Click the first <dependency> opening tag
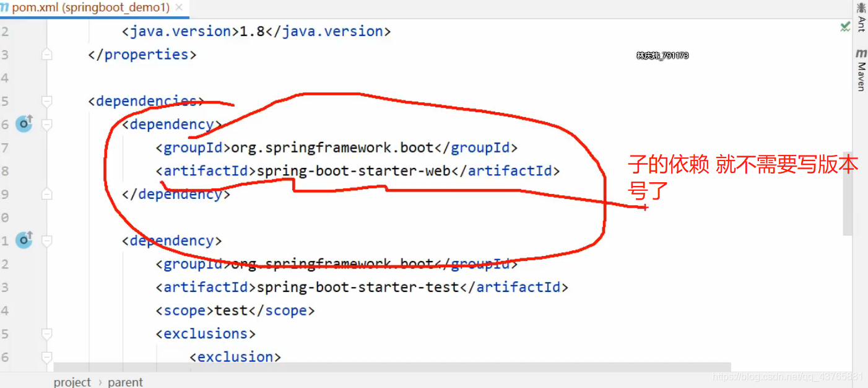 tap(172, 124)
